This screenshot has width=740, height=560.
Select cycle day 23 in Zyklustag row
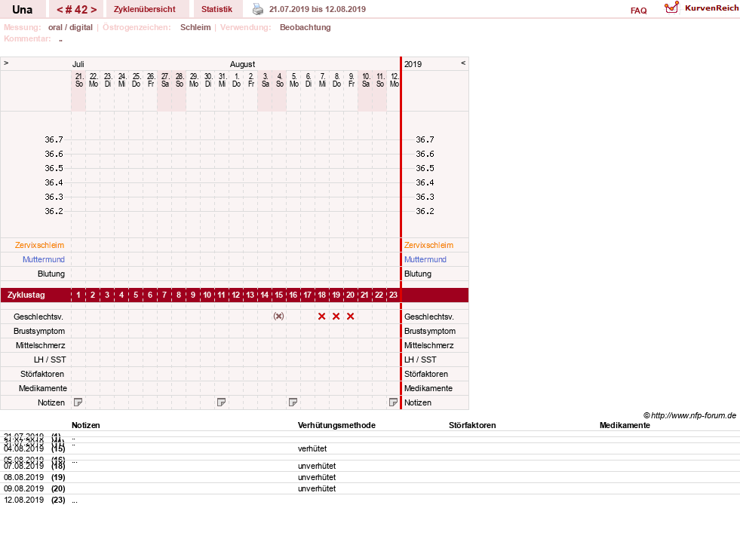pyautogui.click(x=393, y=295)
